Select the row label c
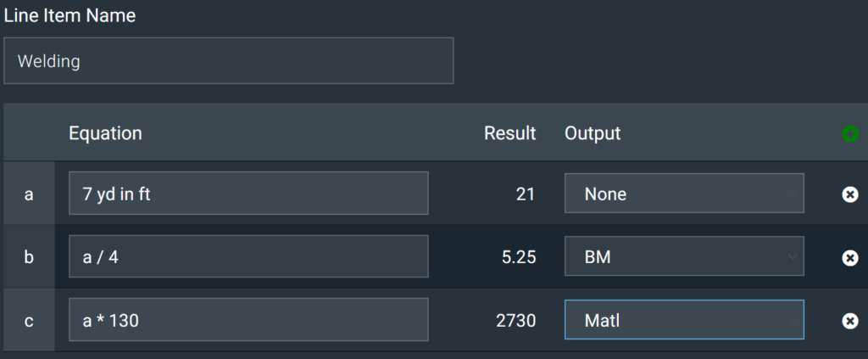The height and width of the screenshot is (359, 868). 29,320
